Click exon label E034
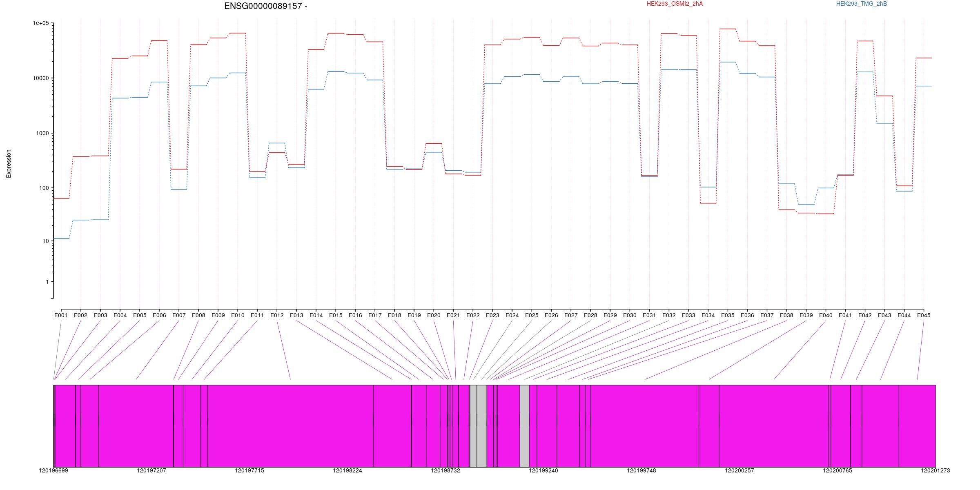The width and height of the screenshot is (980, 490). pos(708,315)
